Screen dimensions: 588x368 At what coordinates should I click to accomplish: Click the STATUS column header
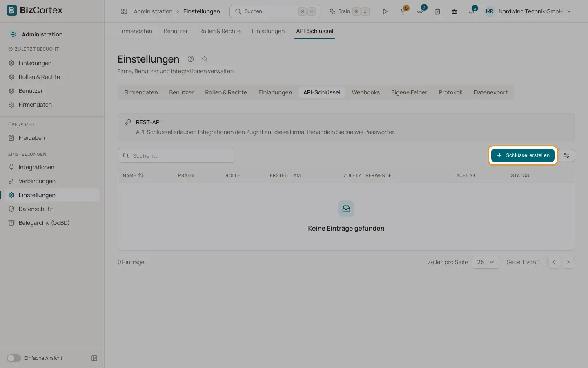point(520,175)
